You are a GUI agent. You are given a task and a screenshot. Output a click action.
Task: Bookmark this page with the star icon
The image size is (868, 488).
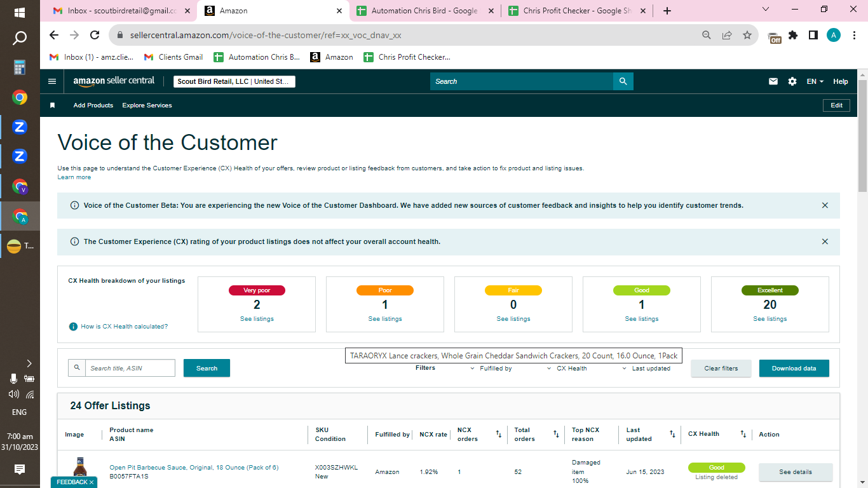pyautogui.click(x=747, y=36)
